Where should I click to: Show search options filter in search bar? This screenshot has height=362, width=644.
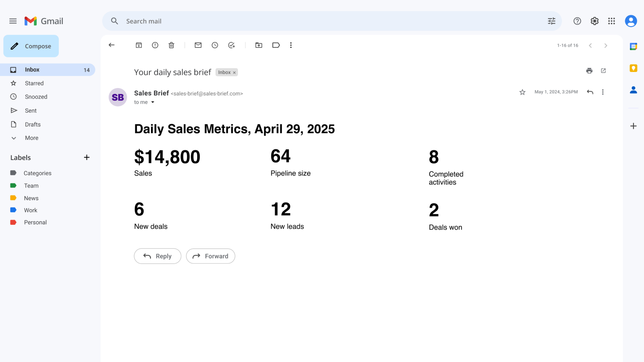click(x=551, y=21)
